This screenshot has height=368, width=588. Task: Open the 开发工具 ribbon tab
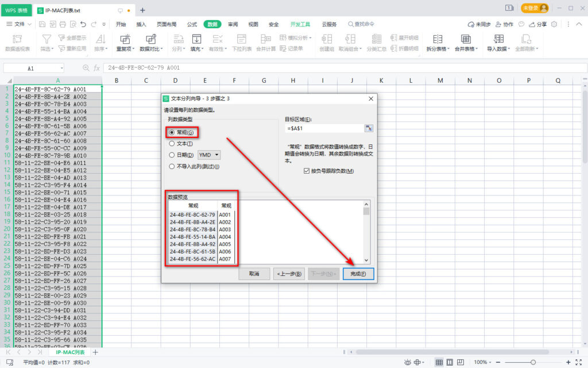[300, 24]
